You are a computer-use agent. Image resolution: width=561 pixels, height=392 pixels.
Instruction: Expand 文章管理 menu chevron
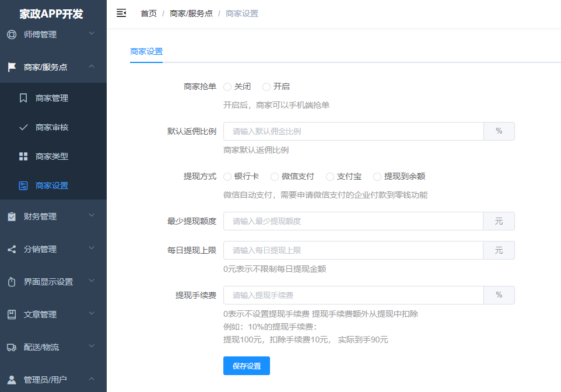tap(92, 313)
